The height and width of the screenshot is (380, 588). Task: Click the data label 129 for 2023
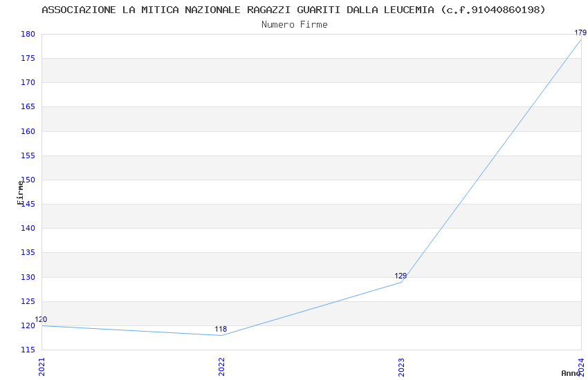coord(401,276)
